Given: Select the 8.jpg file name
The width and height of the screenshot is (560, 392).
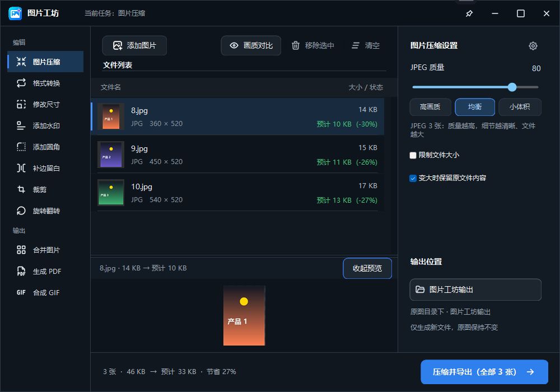Looking at the screenshot, I should tap(139, 110).
